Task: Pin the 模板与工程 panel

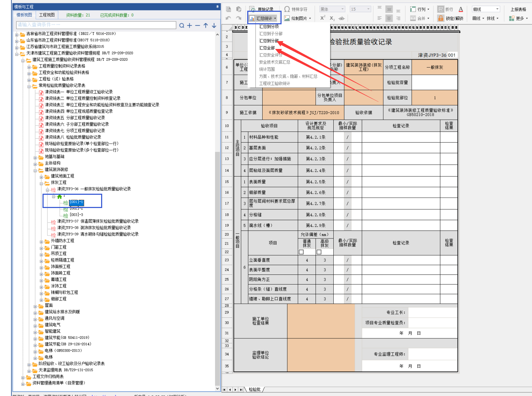Action: point(217,6)
